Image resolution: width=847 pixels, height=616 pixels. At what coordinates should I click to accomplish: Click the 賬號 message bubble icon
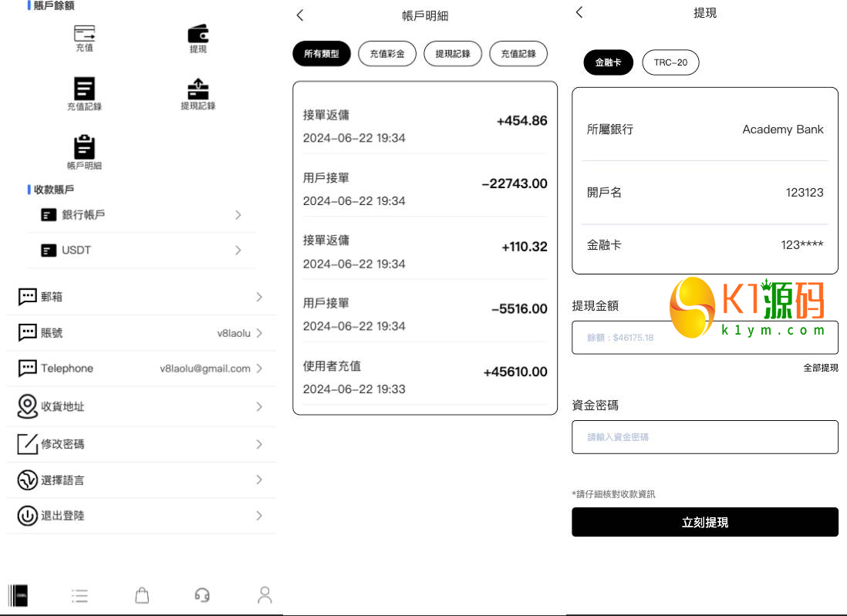pyautogui.click(x=28, y=332)
